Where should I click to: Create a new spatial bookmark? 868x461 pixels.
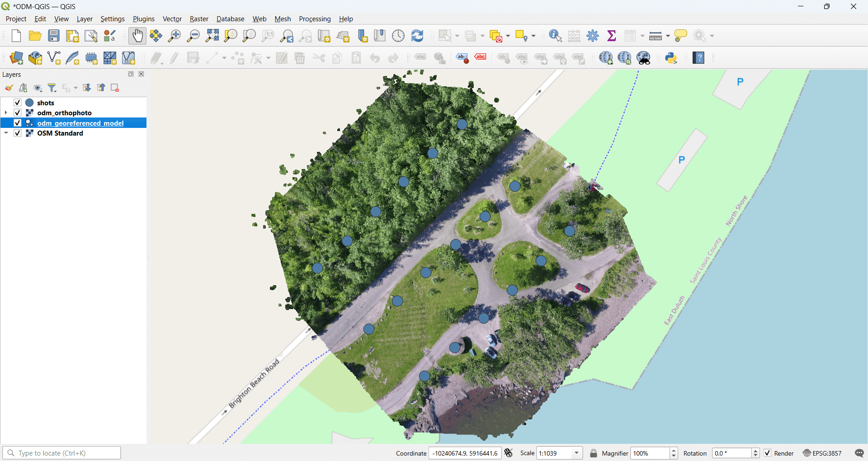363,36
